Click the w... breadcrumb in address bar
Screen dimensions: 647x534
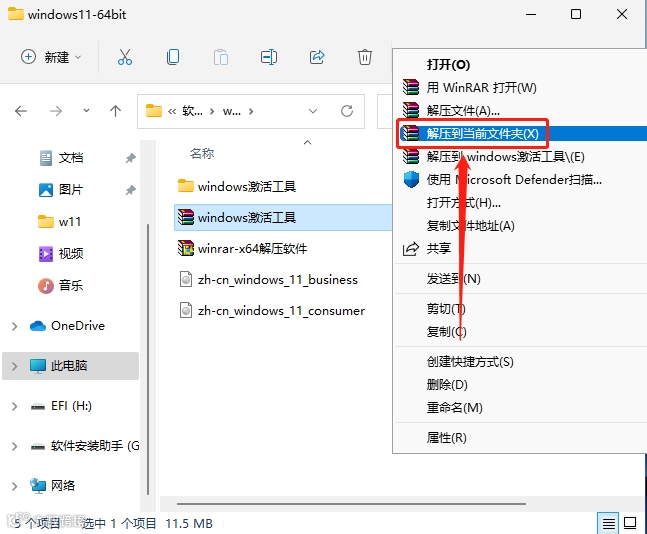coord(231,111)
